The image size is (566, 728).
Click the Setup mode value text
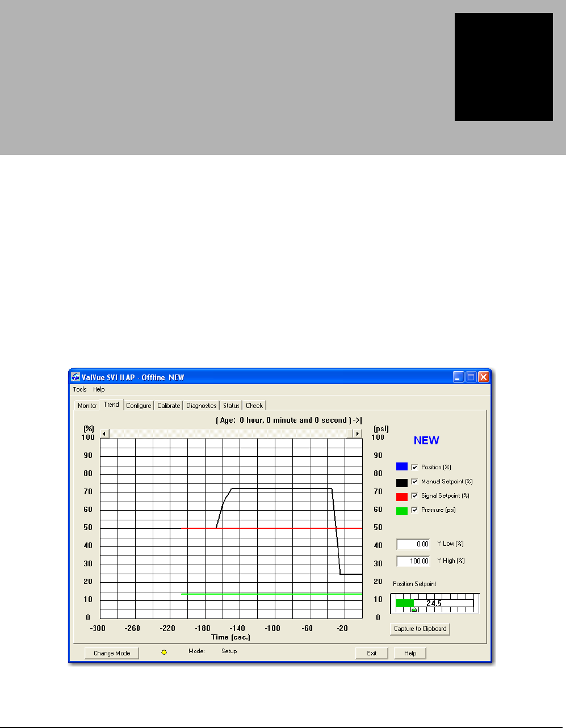point(229,651)
